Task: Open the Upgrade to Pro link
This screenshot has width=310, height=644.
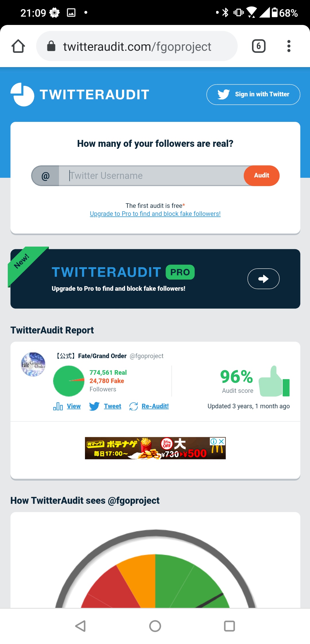Action: (x=155, y=214)
